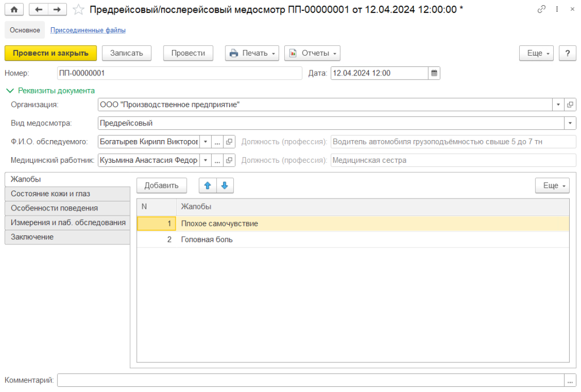
Task: Open the calendar picker for Дата
Action: [434, 73]
